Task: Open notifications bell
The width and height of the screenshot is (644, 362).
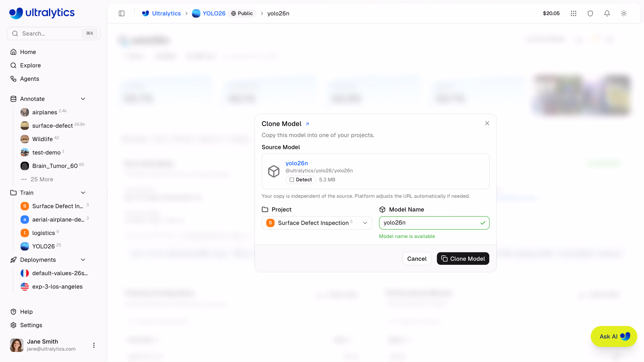Action: tap(607, 13)
